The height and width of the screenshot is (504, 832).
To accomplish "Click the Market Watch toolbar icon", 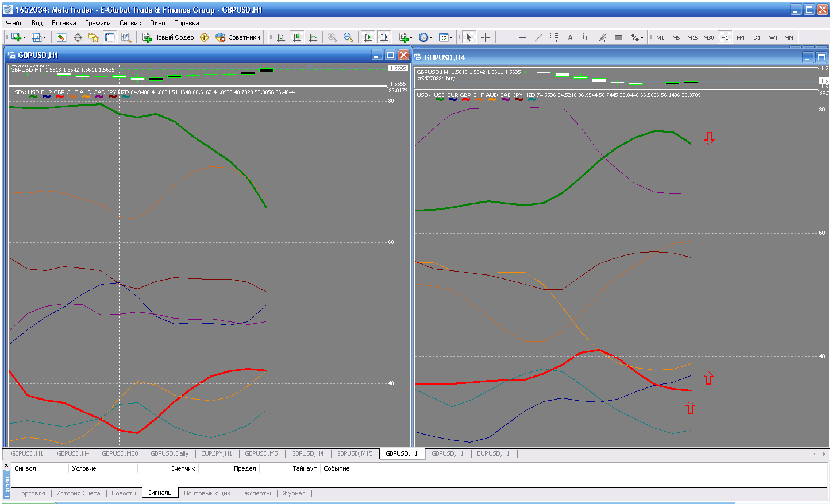I will coord(61,37).
